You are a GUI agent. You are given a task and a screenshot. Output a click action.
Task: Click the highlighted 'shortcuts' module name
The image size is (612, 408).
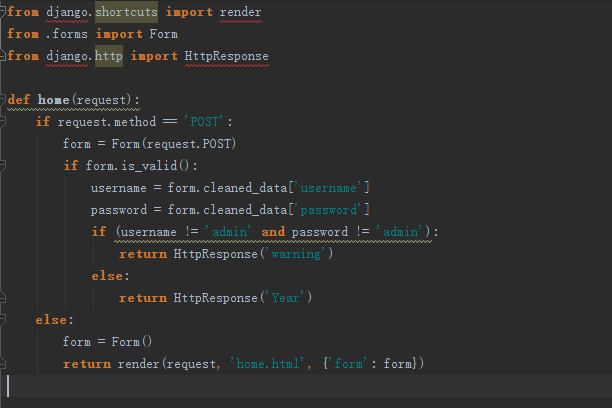[127, 12]
